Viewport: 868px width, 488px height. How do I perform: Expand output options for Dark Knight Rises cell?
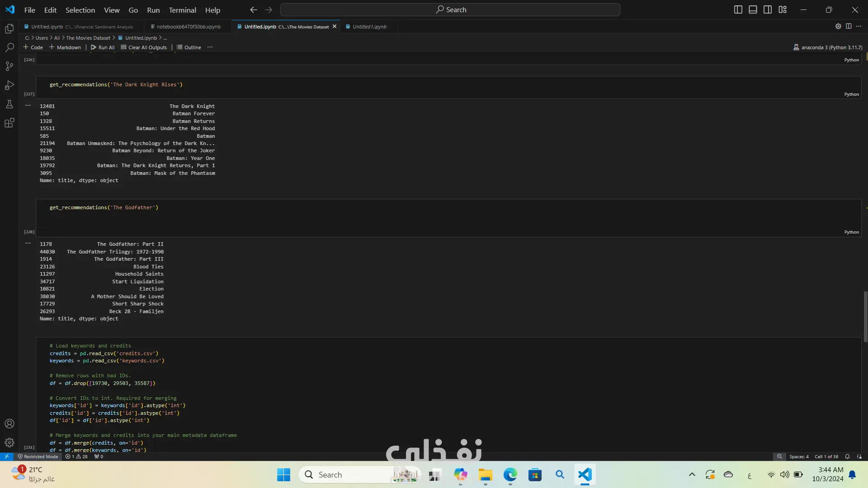(x=28, y=105)
